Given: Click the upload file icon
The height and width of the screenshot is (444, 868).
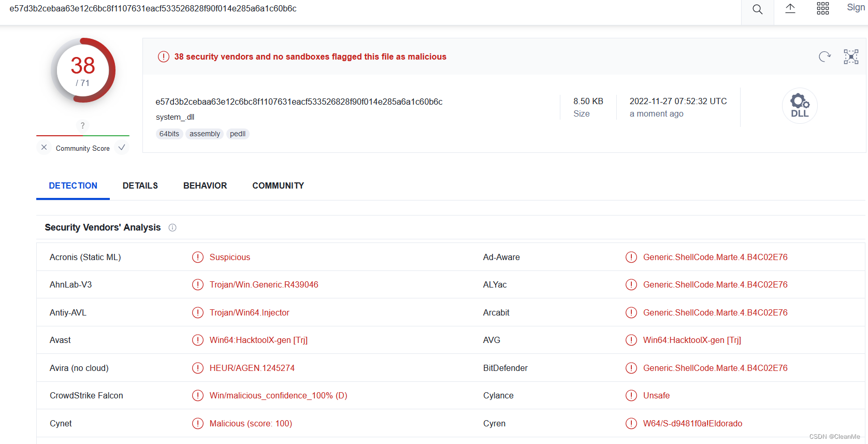Looking at the screenshot, I should [790, 9].
